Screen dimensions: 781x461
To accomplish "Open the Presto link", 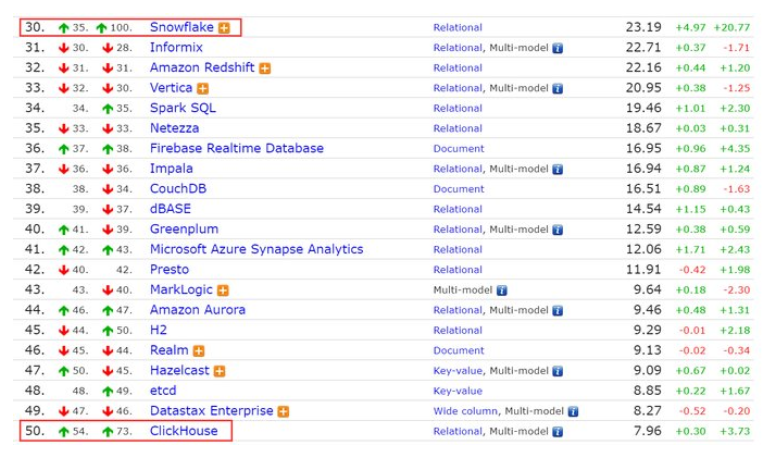I will [x=169, y=269].
